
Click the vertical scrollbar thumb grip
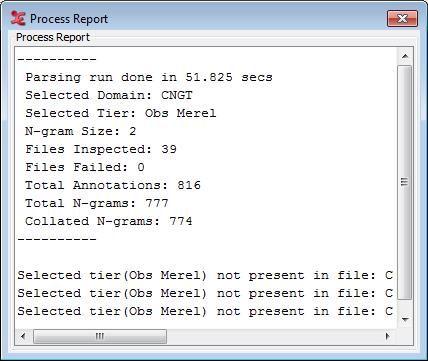405,182
